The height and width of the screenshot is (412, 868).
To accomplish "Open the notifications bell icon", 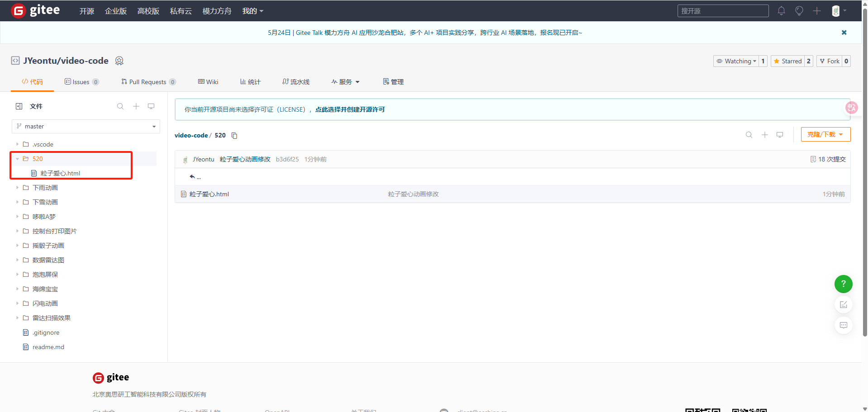I will [x=781, y=11].
